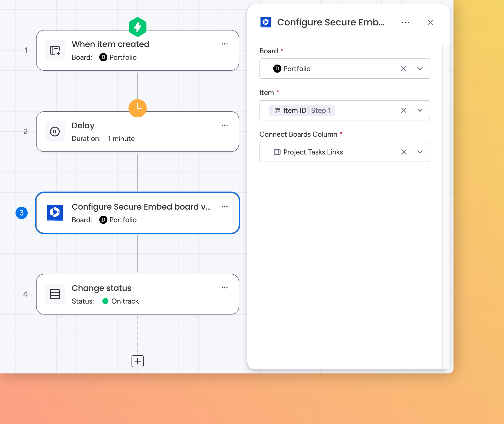Click the orange delay clock badge

tap(138, 108)
